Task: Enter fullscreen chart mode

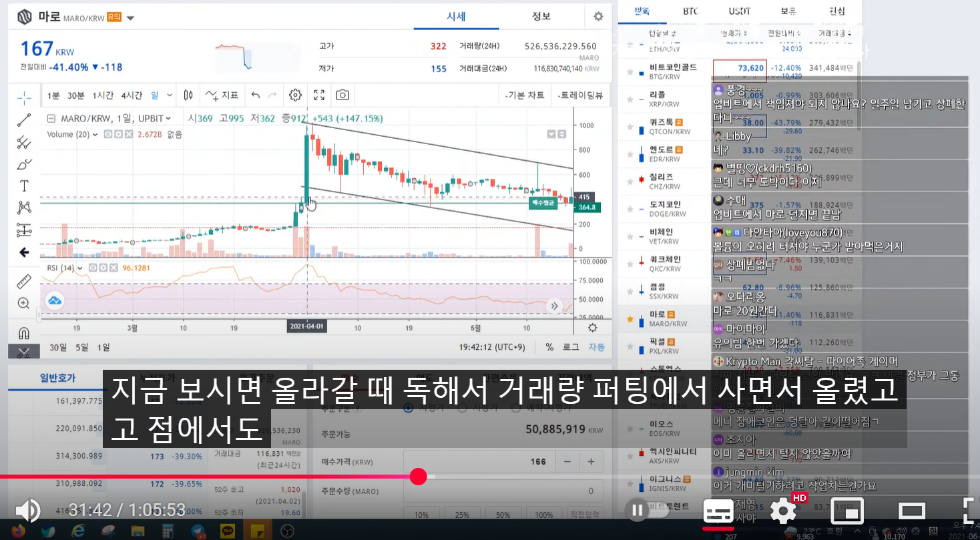Action: click(319, 95)
